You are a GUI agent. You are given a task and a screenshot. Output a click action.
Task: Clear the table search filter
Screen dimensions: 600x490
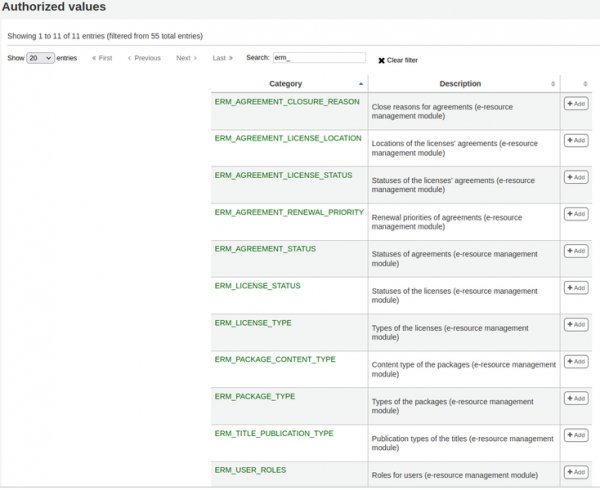point(398,60)
